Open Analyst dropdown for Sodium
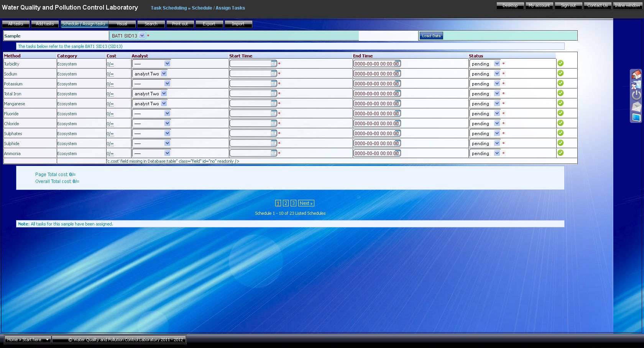Screen dimensions: 644x348 (x=149, y=74)
